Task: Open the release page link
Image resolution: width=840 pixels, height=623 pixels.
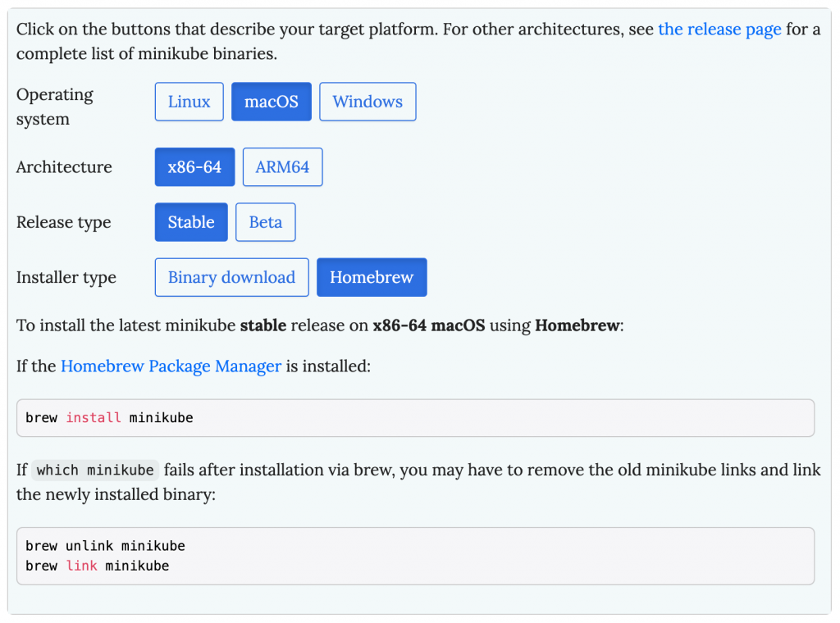Action: coord(719,30)
